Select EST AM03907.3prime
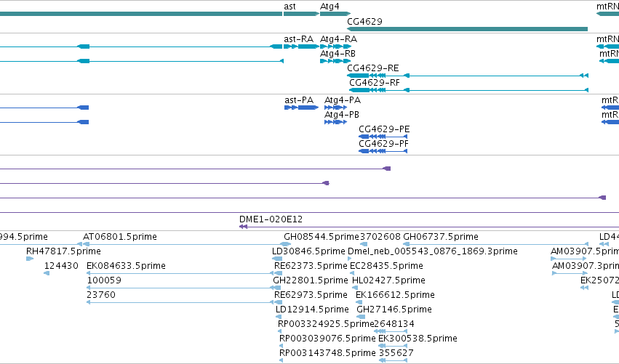Image resolution: width=619 pixels, height=364 pixels. (x=586, y=266)
